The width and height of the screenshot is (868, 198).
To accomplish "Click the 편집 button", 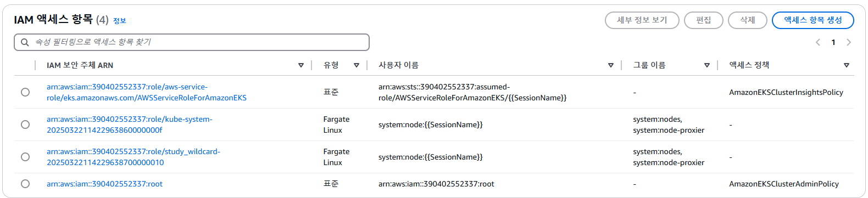I will click(x=704, y=20).
